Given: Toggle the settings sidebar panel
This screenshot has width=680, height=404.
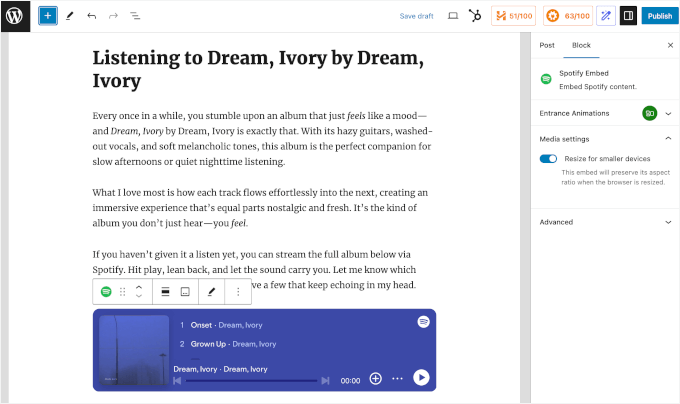Looking at the screenshot, I should [628, 16].
